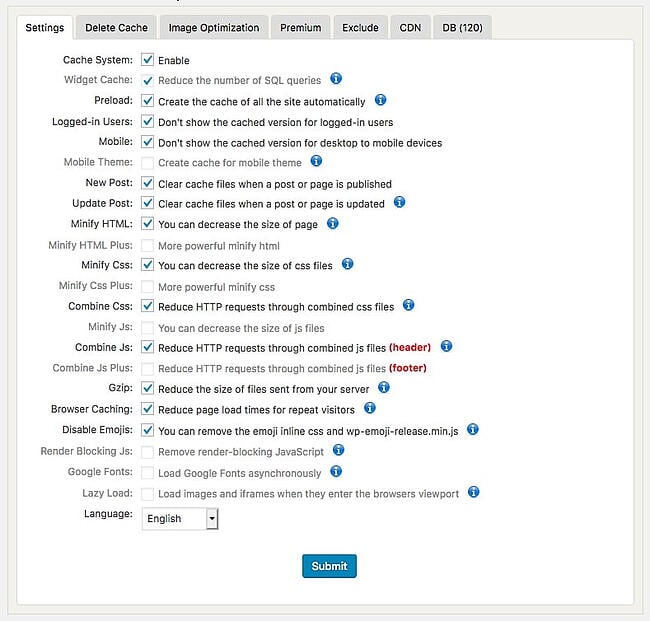Screen dimensions: 650x621
Task: Open info icon for Gzip setting
Action: 383,388
